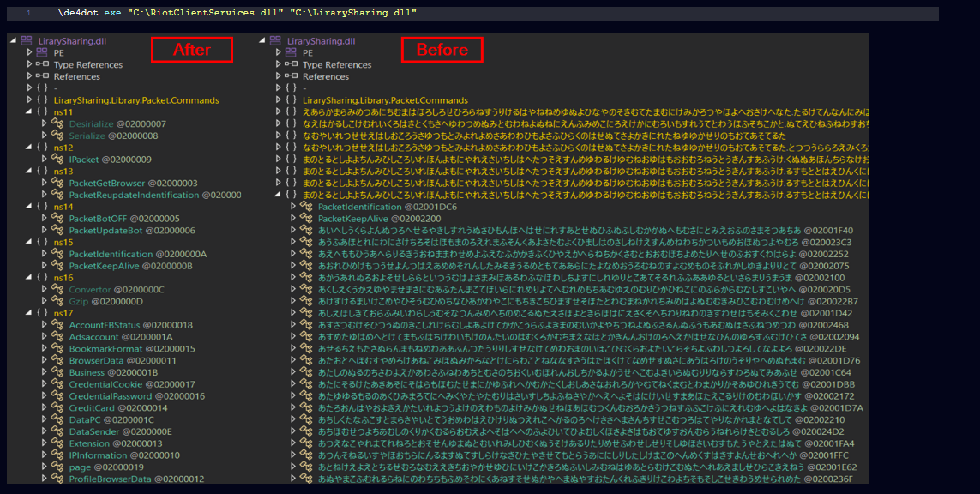Click the class icon beside CreditCard @02000014
The height and width of the screenshot is (494, 980).
[57, 407]
